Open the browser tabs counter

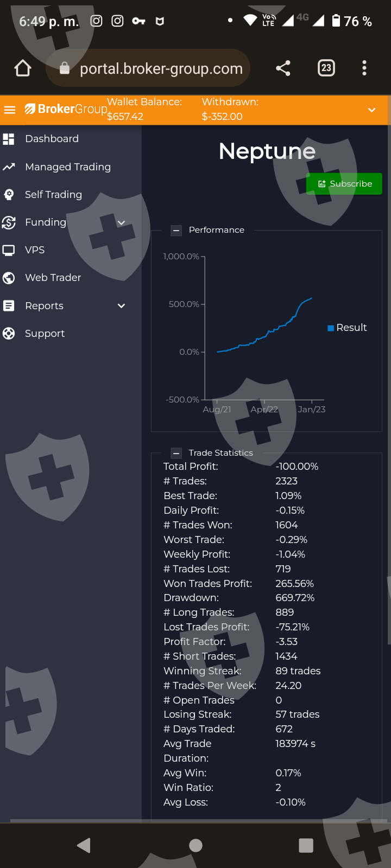point(326,68)
